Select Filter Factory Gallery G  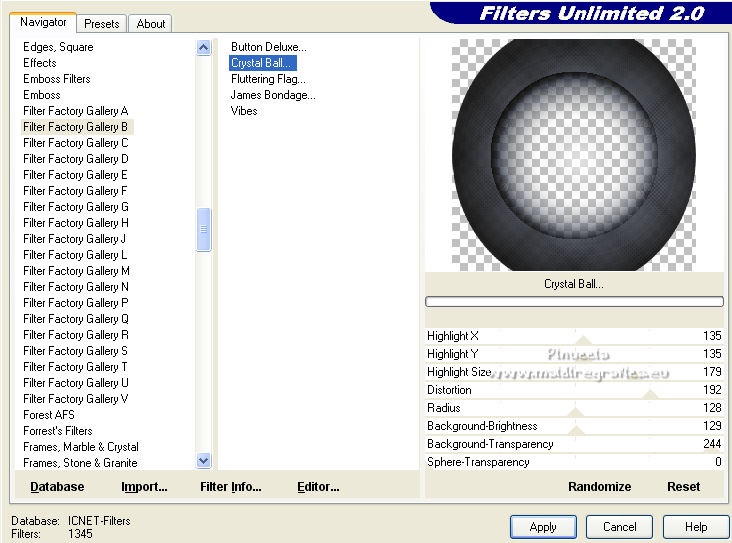pos(76,207)
